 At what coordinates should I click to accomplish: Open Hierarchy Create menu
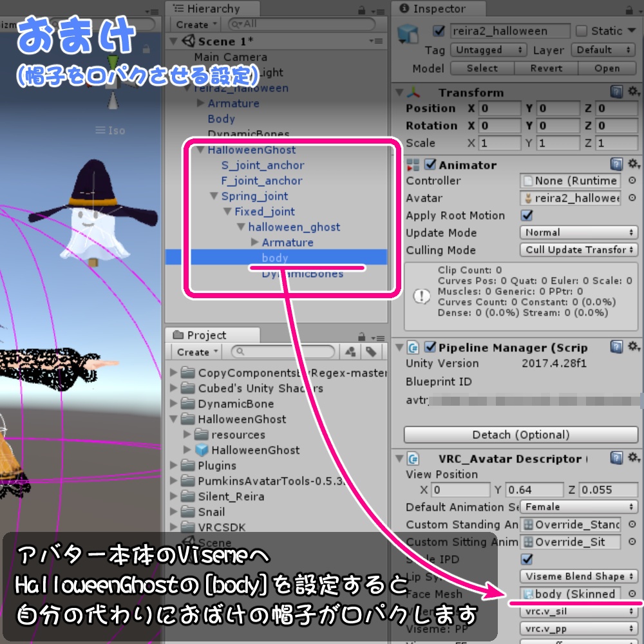[x=196, y=24]
